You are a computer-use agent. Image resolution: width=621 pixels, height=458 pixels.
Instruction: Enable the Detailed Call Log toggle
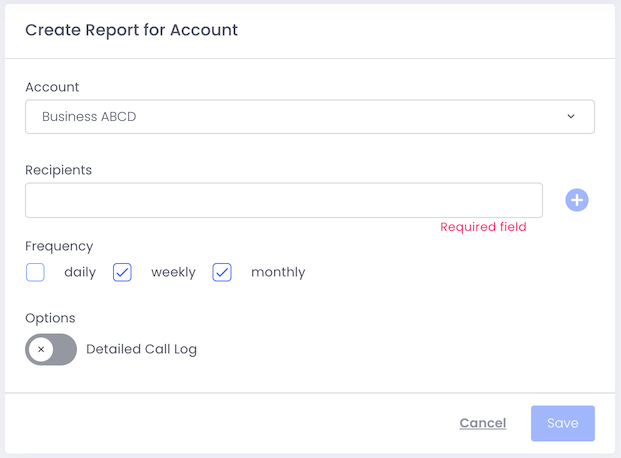point(51,349)
